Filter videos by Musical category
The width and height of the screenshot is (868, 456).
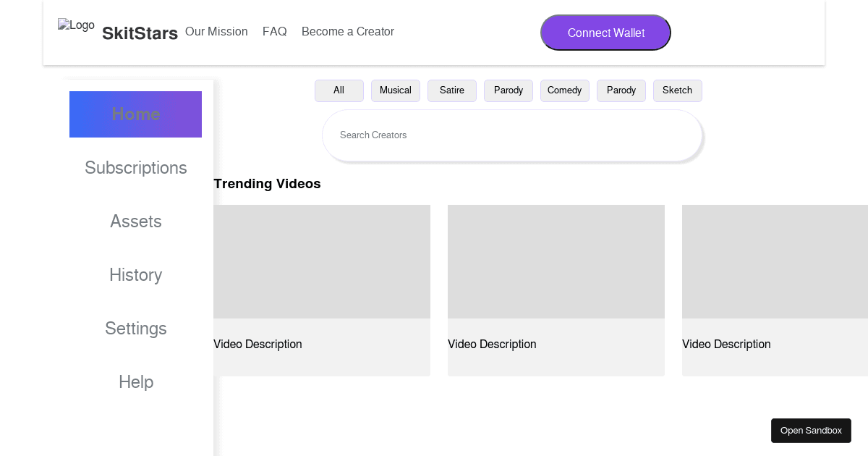tap(395, 90)
